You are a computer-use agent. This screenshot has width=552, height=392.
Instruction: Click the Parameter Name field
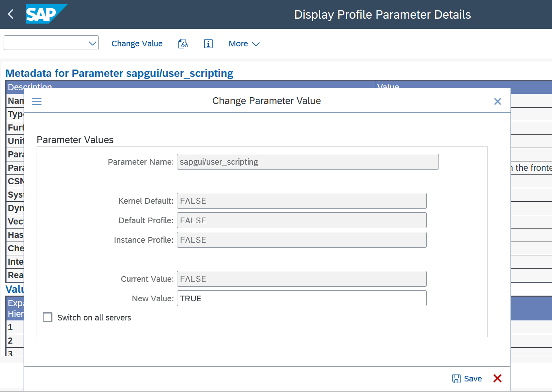coord(308,162)
